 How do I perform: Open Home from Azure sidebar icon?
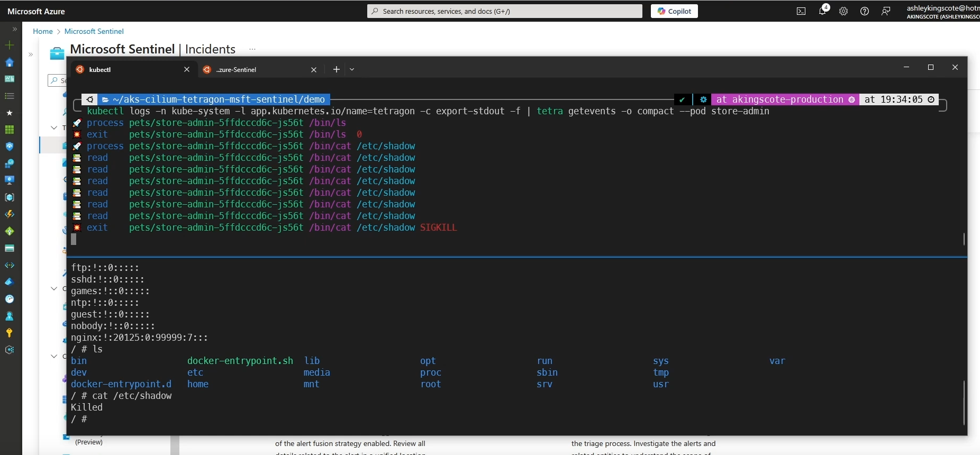click(x=10, y=62)
